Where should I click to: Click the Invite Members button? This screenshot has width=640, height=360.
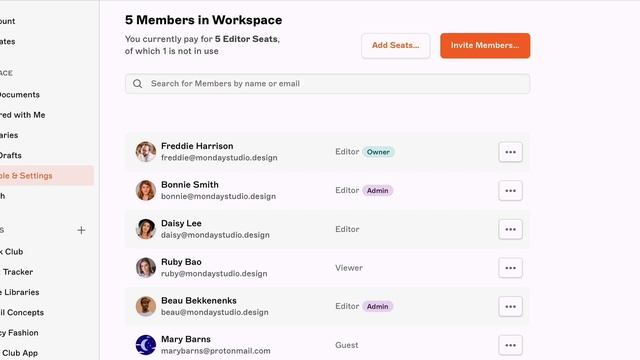pos(485,46)
